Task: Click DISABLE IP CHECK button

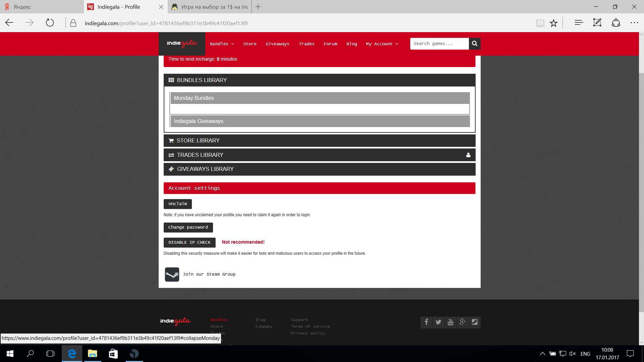Action: [x=190, y=242]
